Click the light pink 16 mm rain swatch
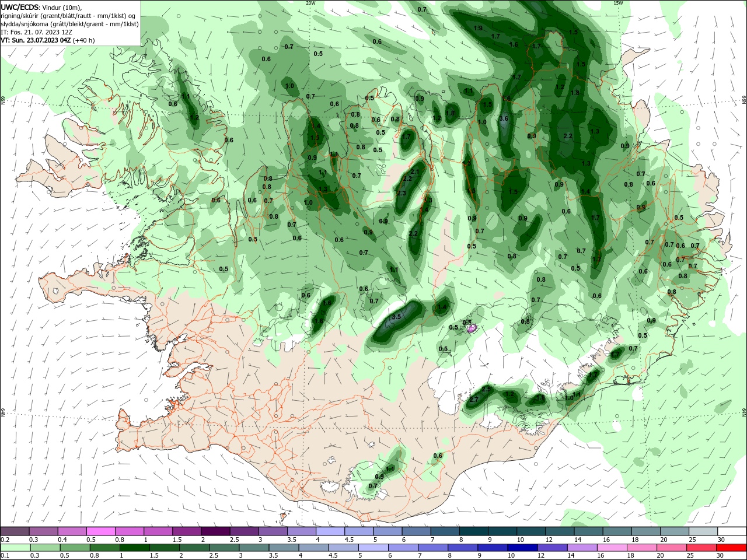Image resolution: width=747 pixels, height=560 pixels. point(612,548)
